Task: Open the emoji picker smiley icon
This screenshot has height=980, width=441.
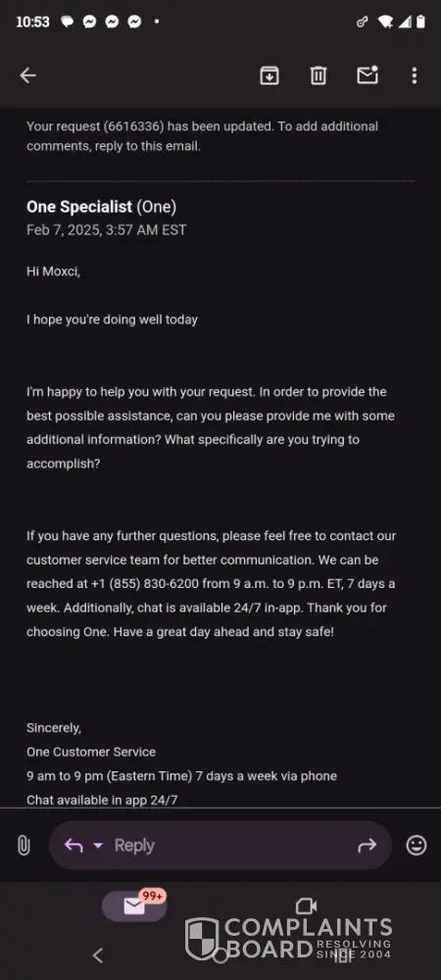Action: coord(416,846)
